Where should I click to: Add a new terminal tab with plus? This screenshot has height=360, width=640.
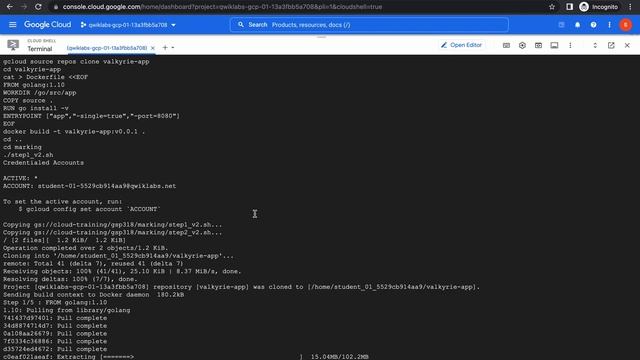pyautogui.click(x=165, y=48)
